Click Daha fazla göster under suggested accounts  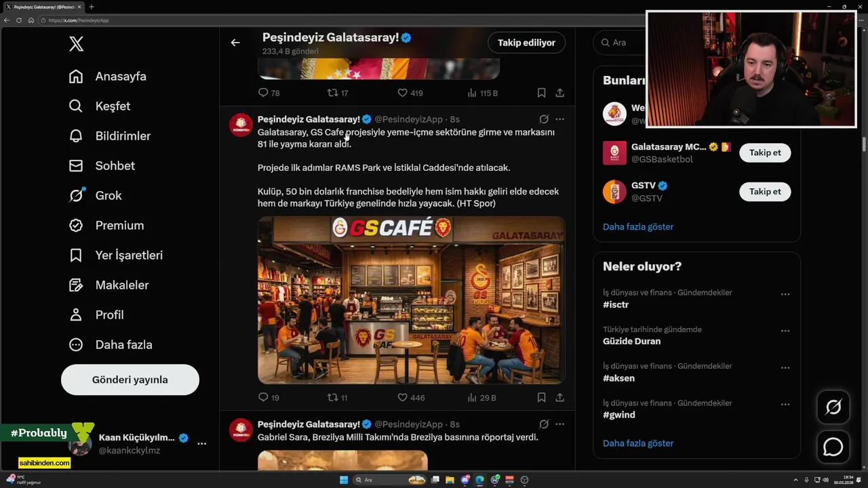pos(638,227)
